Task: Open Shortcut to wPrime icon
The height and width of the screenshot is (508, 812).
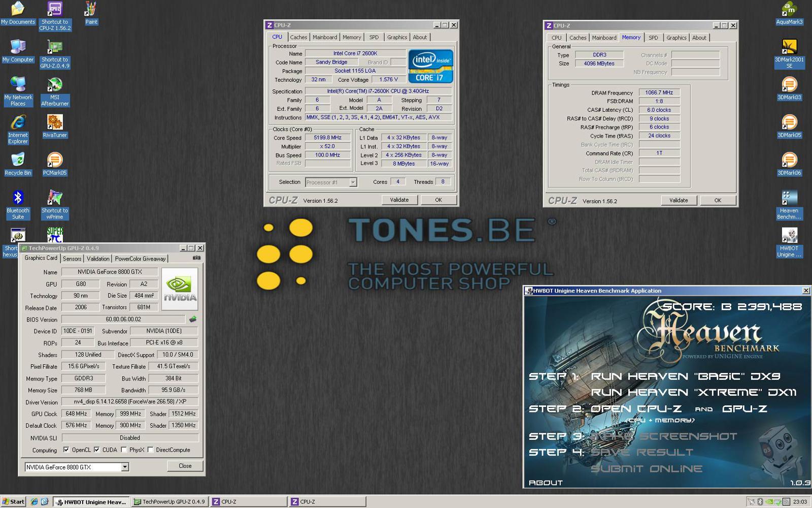Action: click(55, 204)
